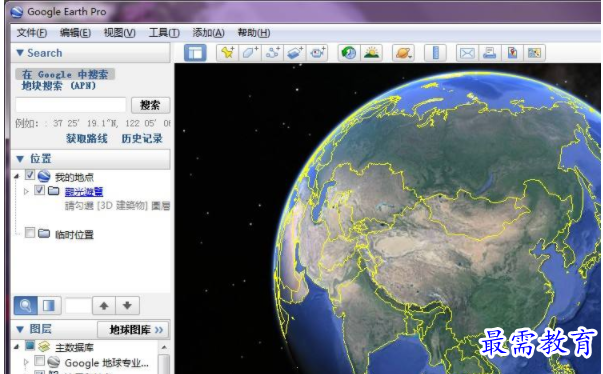
Task: Switch planets using the Saturn icon
Action: (x=403, y=53)
